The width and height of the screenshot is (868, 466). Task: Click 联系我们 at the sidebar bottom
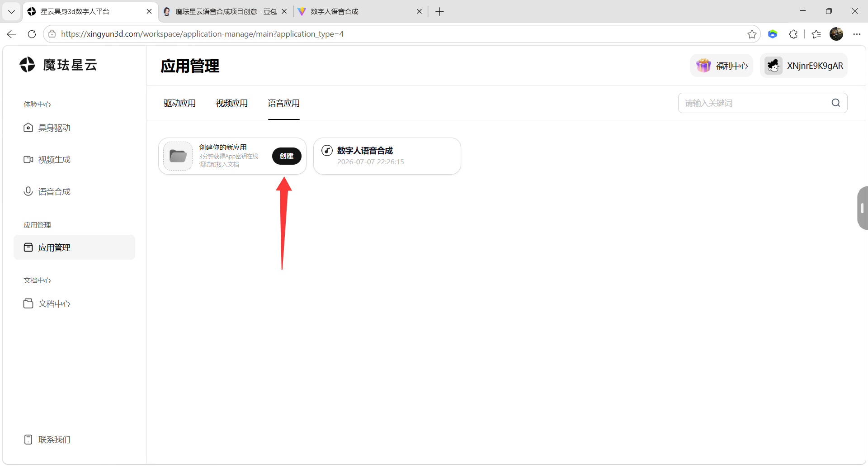tap(47, 440)
